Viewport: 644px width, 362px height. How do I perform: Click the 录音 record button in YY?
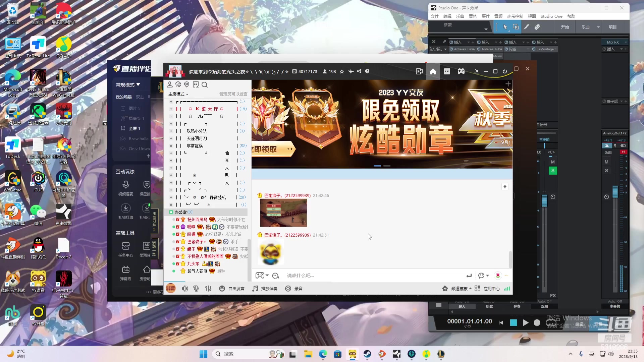click(294, 289)
